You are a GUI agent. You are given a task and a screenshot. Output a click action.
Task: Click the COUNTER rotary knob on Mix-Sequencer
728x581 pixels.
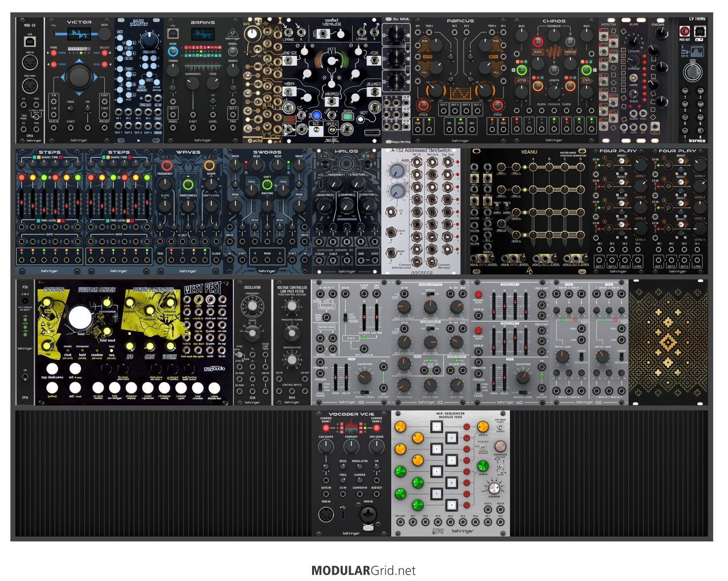pyautogui.click(x=495, y=488)
